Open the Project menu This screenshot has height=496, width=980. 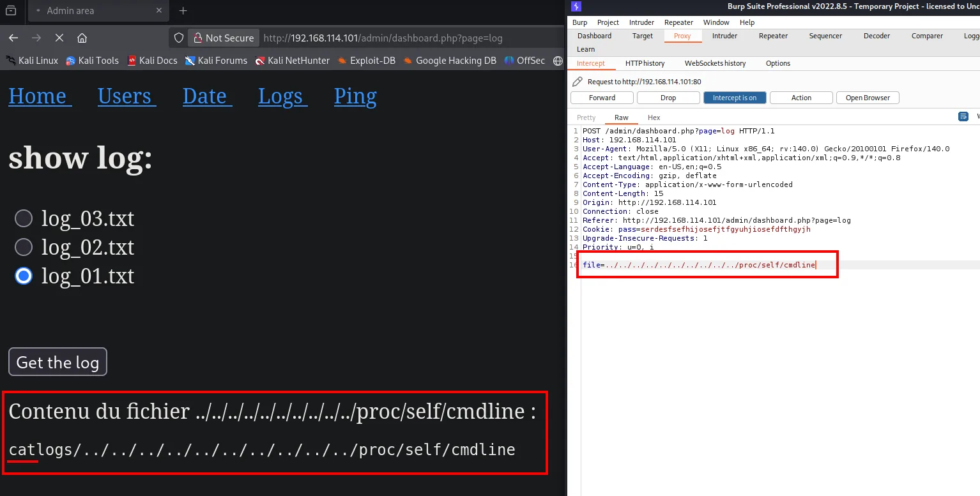(608, 22)
